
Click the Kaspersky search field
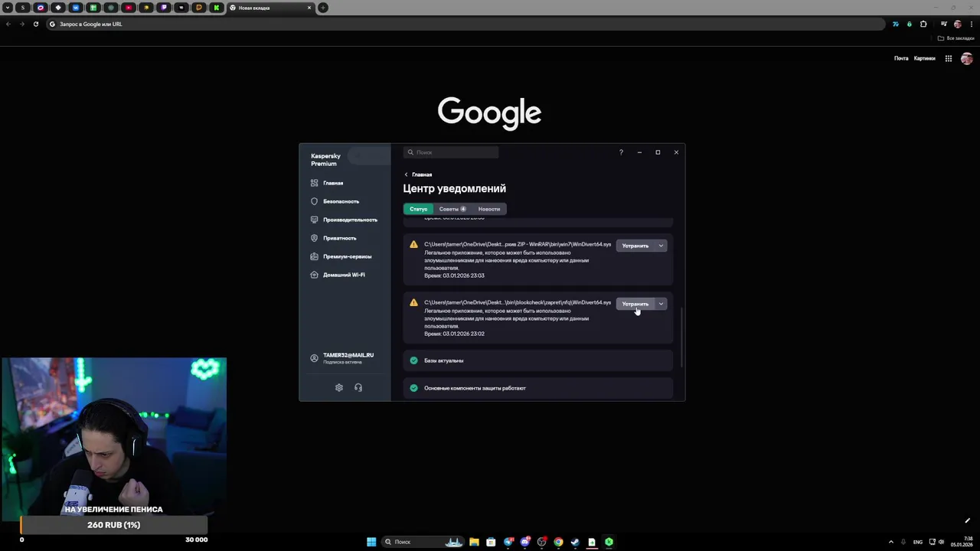coord(451,152)
